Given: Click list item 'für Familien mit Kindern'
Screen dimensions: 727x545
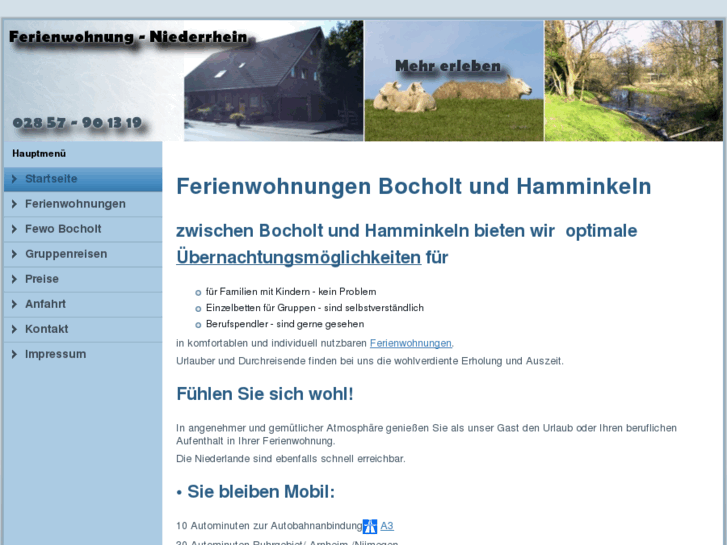Looking at the screenshot, I should pyautogui.click(x=291, y=292).
